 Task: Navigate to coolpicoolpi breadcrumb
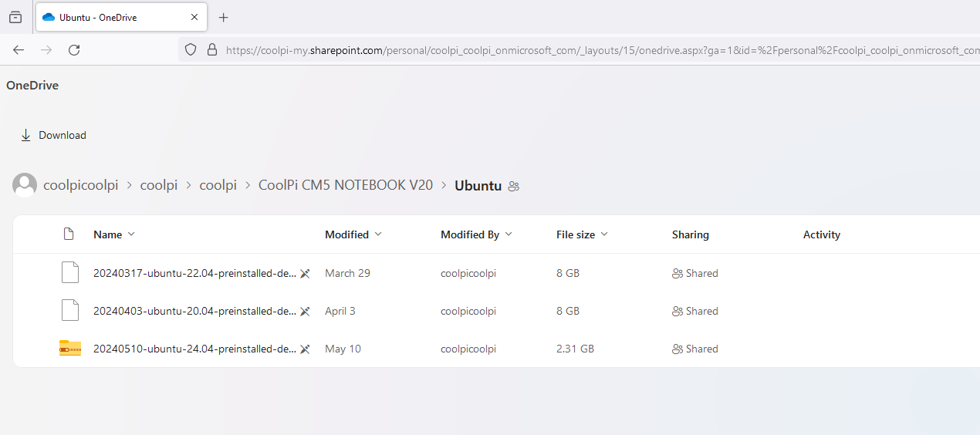pyautogui.click(x=81, y=185)
